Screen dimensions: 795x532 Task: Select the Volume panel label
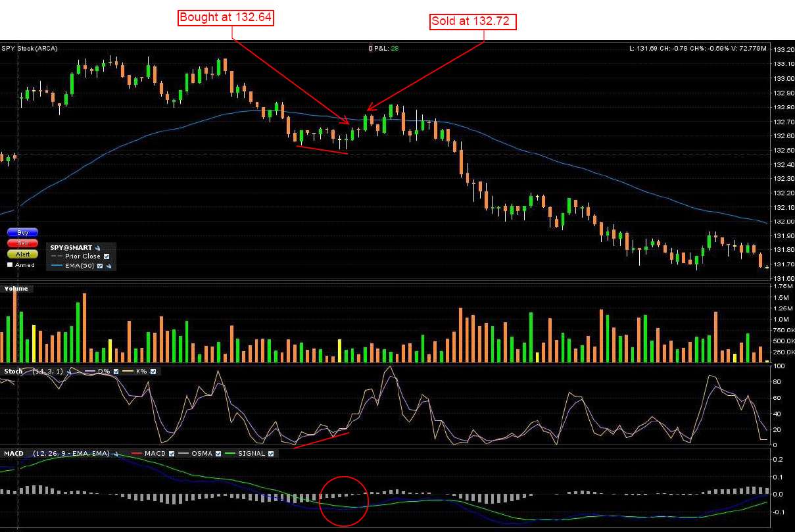pyautogui.click(x=16, y=288)
